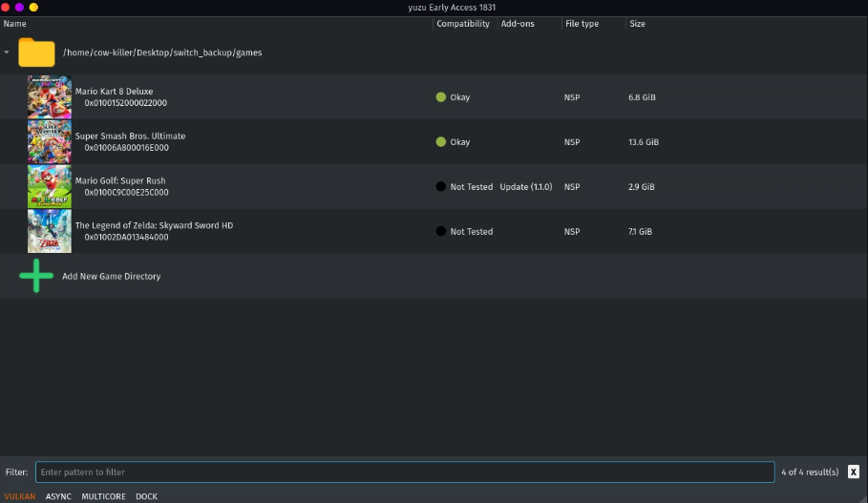Click the Mario Kart 8 Deluxe cover icon
Image resolution: width=868 pixels, height=503 pixels.
tap(49, 97)
